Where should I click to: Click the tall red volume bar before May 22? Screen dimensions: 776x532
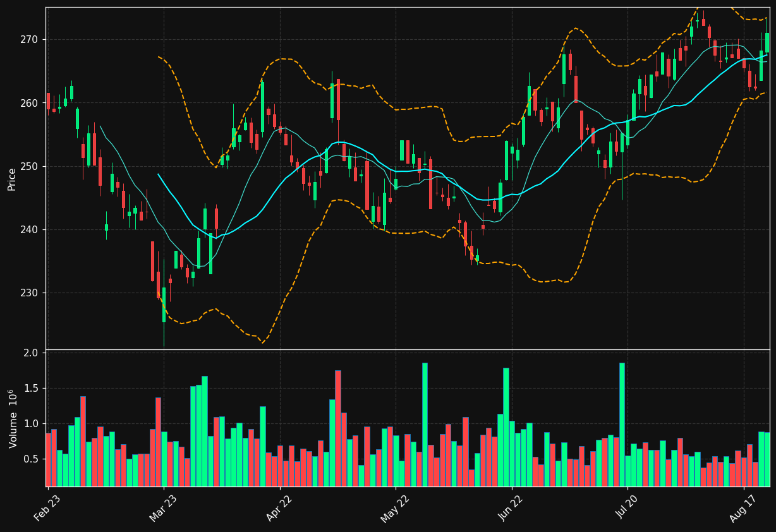338,428
